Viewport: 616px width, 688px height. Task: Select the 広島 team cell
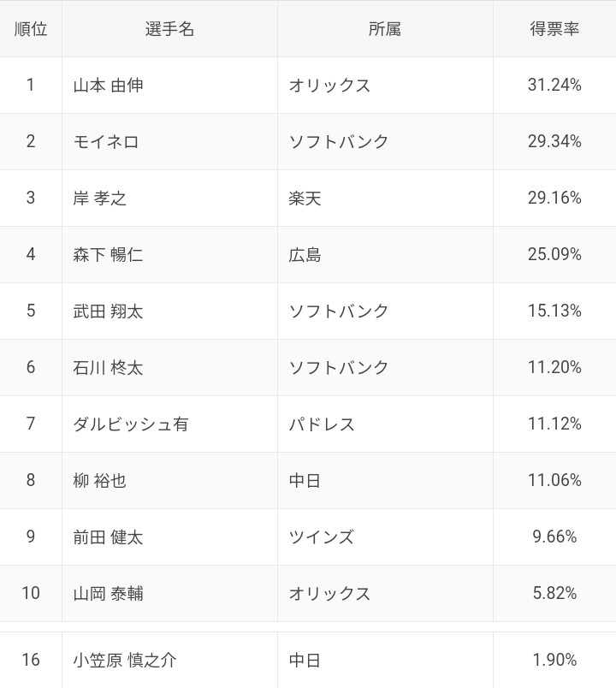click(x=305, y=255)
